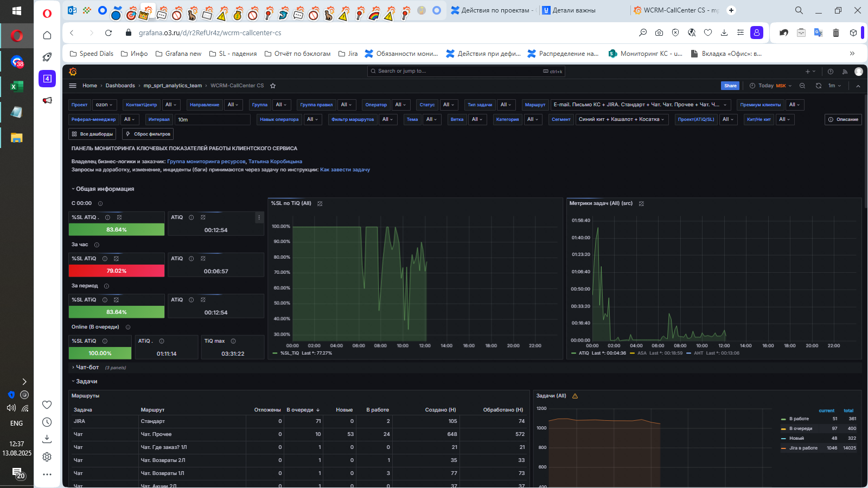Reload the browser page
Viewport: 868px width, 488px height.
pyautogui.click(x=108, y=33)
